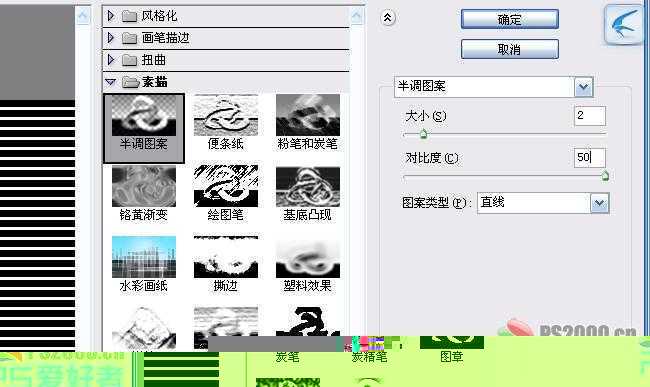Collapse the 素描 filter folder
This screenshot has width=650, height=387.
110,82
